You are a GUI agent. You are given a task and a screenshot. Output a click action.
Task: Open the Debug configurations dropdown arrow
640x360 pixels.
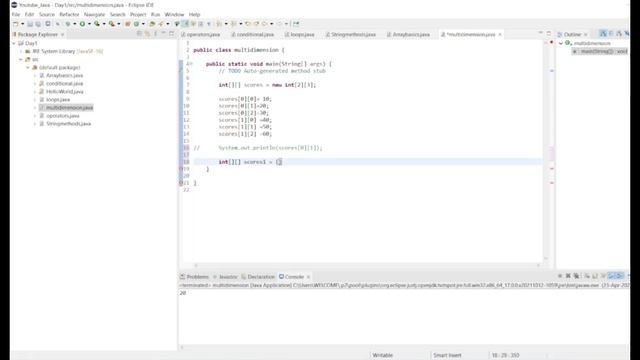point(74,24)
